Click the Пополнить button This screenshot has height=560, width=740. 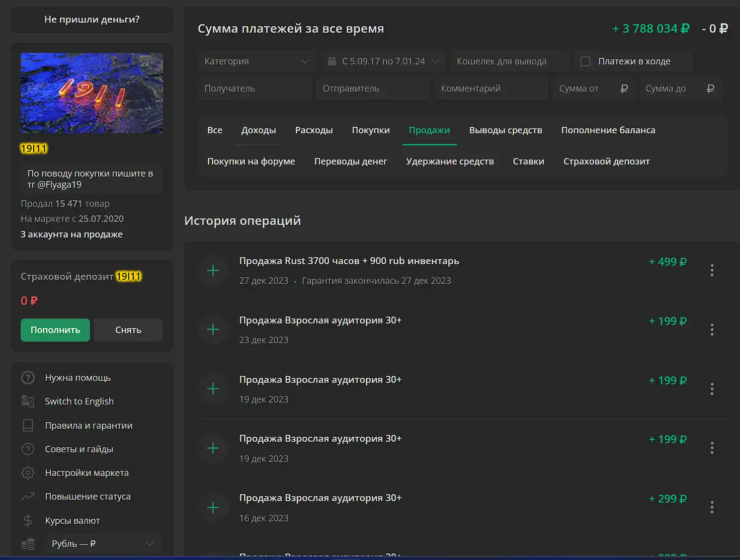pyautogui.click(x=55, y=330)
